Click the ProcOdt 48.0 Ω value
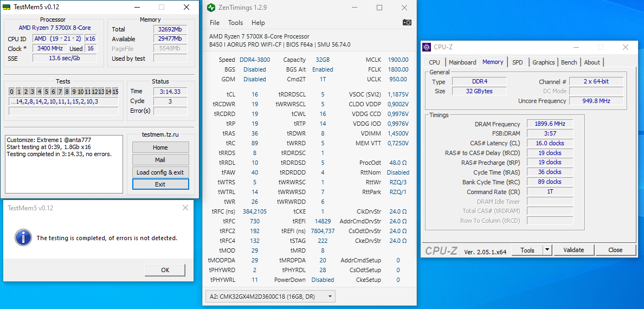 (398, 162)
